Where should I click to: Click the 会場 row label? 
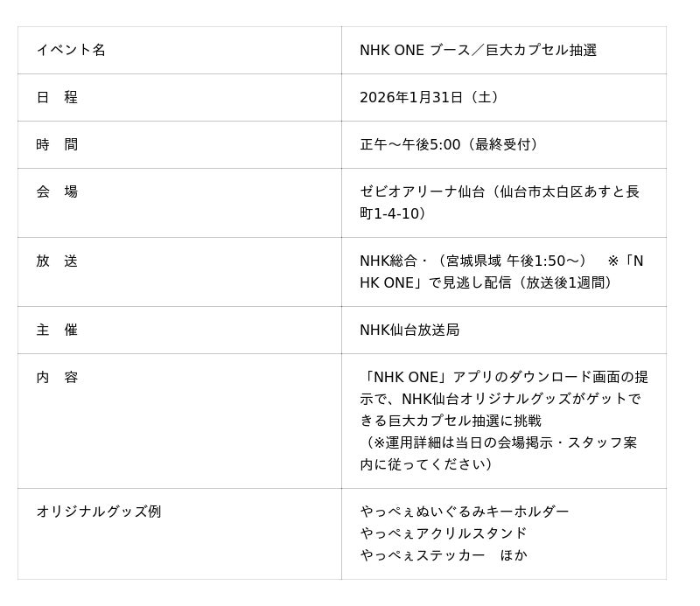57,192
